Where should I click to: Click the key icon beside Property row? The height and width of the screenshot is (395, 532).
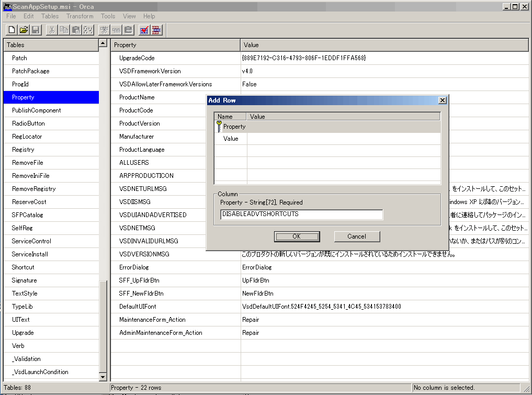point(219,126)
